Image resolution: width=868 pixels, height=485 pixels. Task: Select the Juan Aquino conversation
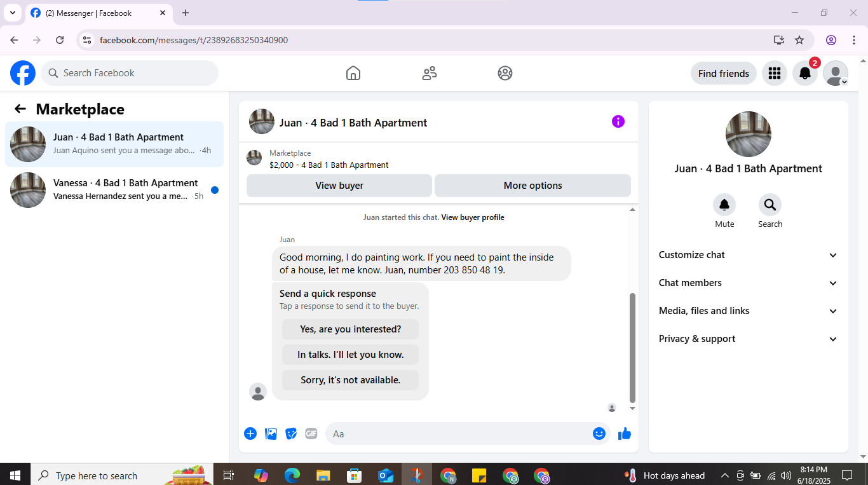tap(114, 144)
